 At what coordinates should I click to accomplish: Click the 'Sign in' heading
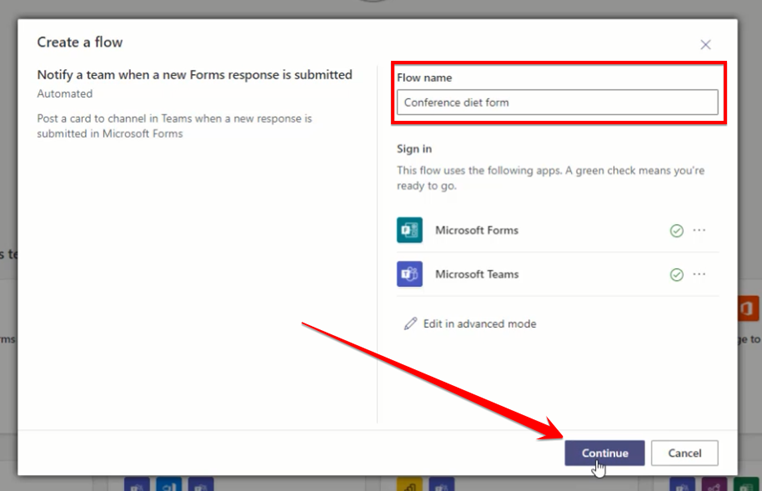tap(414, 149)
